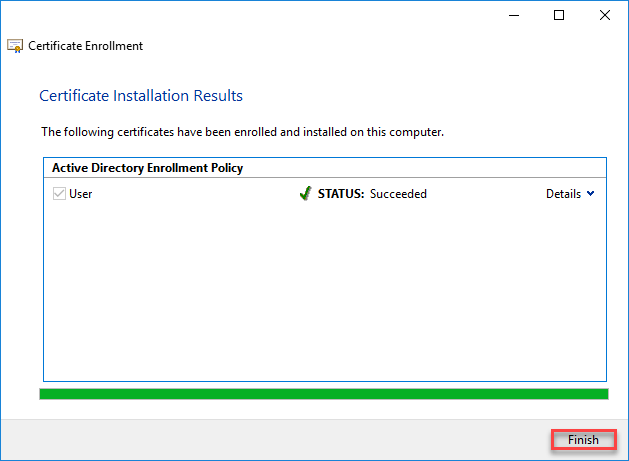Minimize the Certificate Enrollment window

coord(513,15)
